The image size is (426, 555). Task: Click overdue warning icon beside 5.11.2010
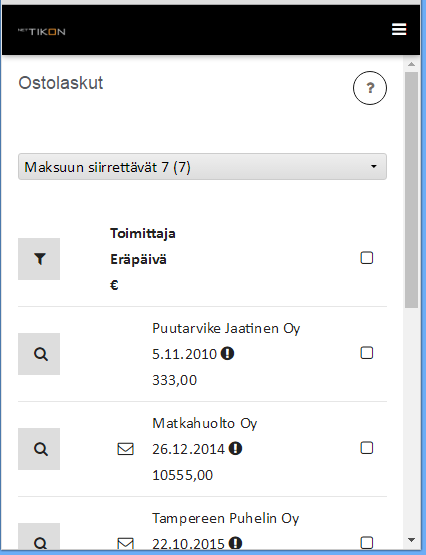coord(227,354)
